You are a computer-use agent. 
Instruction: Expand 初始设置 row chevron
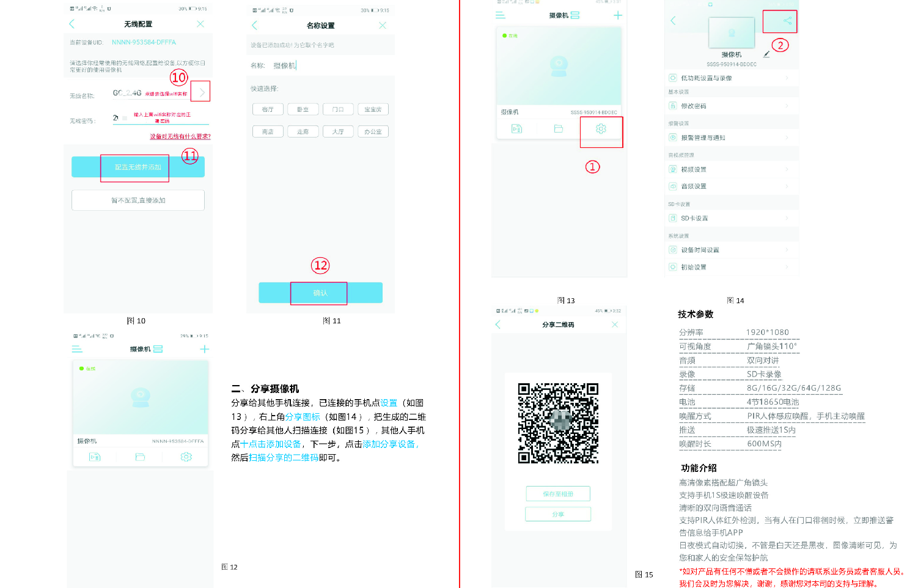787,267
